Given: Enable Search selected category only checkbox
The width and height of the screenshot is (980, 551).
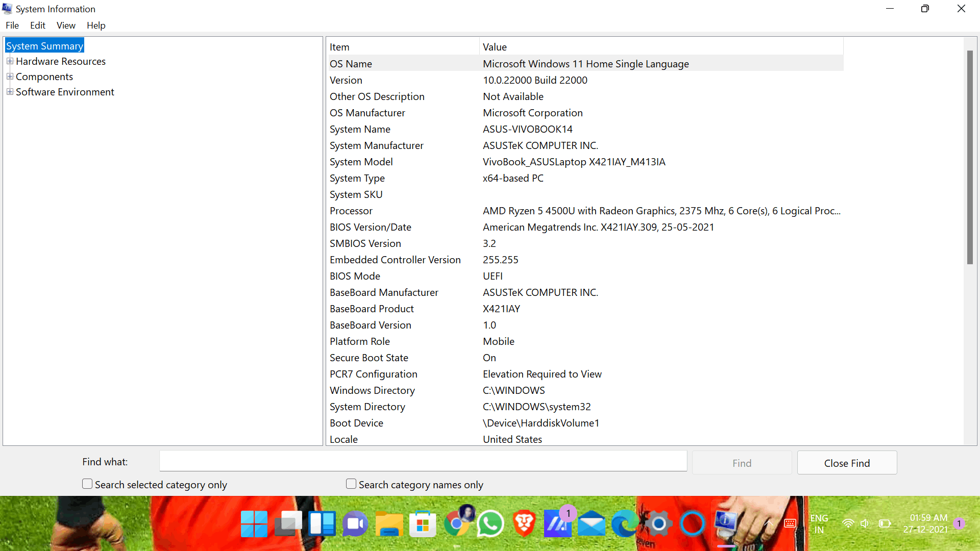Looking at the screenshot, I should [x=87, y=484].
